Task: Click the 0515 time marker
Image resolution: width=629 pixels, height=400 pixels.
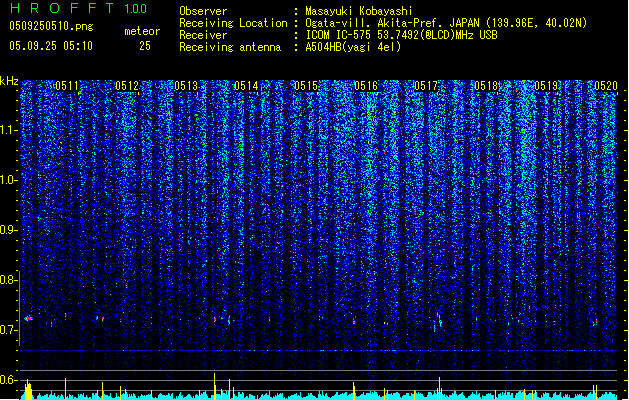Action: tap(306, 86)
